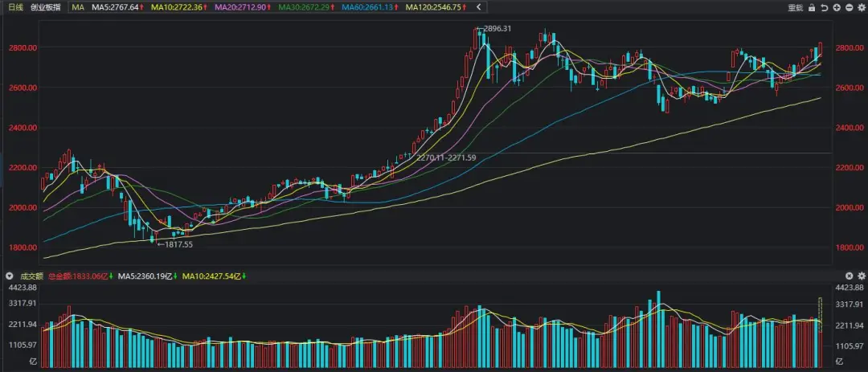
Task: Click the 重载 reload button
Action: pyautogui.click(x=795, y=8)
